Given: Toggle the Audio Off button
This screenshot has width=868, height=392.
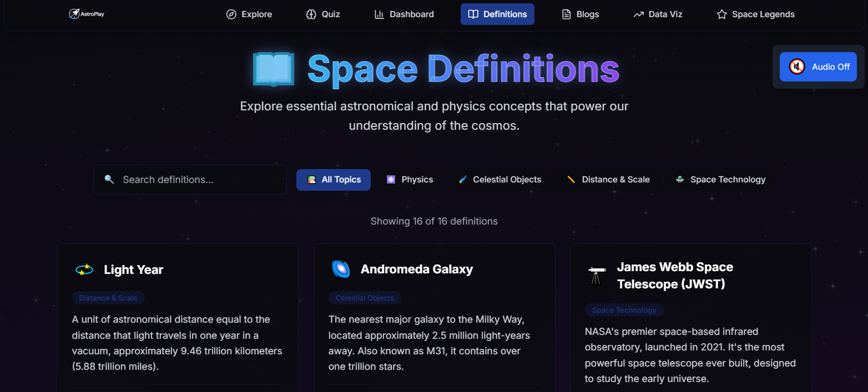Looking at the screenshot, I should click(818, 67).
